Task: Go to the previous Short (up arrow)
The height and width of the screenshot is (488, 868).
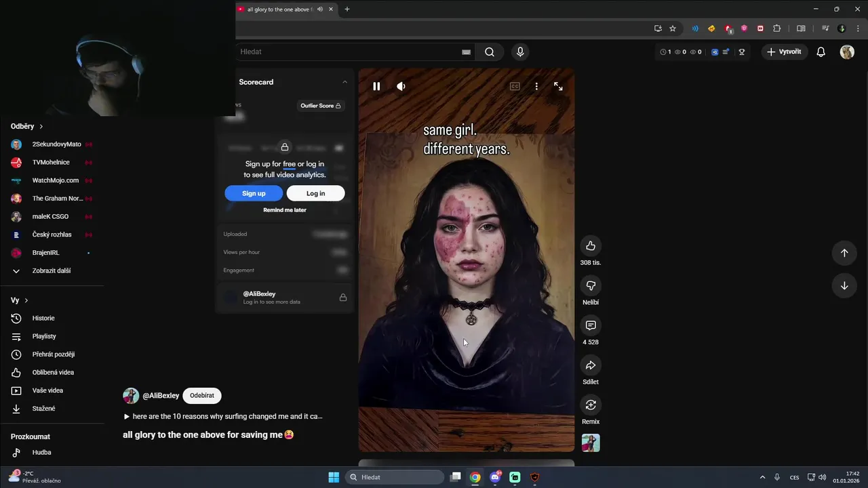Action: (x=844, y=253)
